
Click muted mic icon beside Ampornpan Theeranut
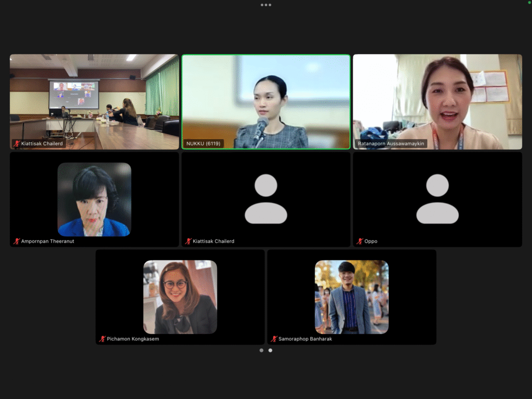[17, 242]
